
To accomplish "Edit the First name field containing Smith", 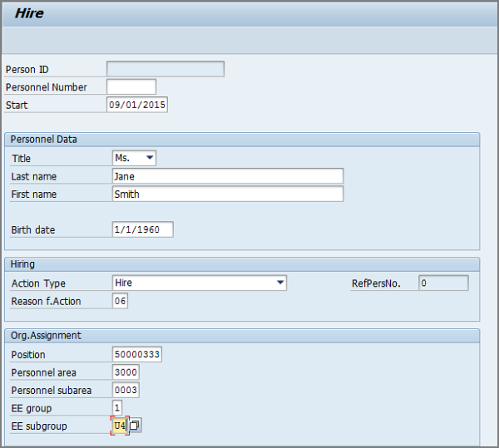I will (x=228, y=194).
